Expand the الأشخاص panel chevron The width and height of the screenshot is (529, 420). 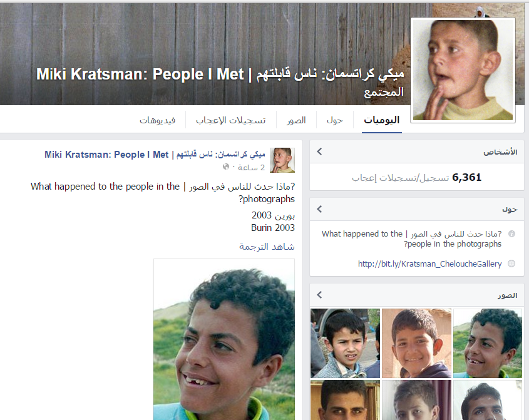tap(319, 151)
